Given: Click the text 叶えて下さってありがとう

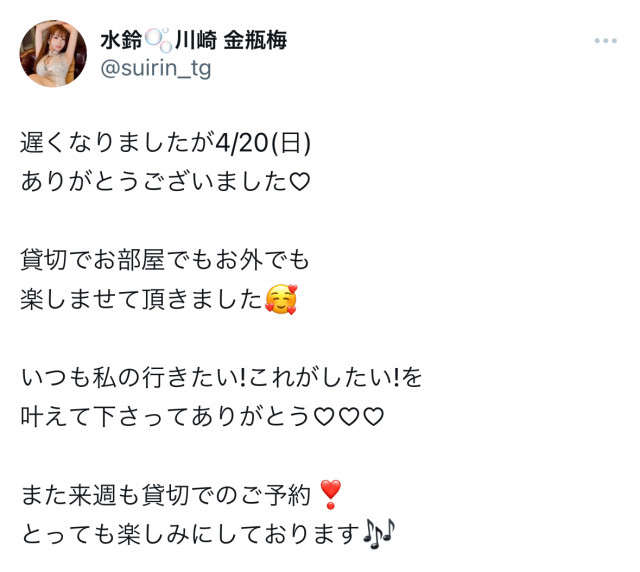Looking at the screenshot, I should click(x=165, y=417).
